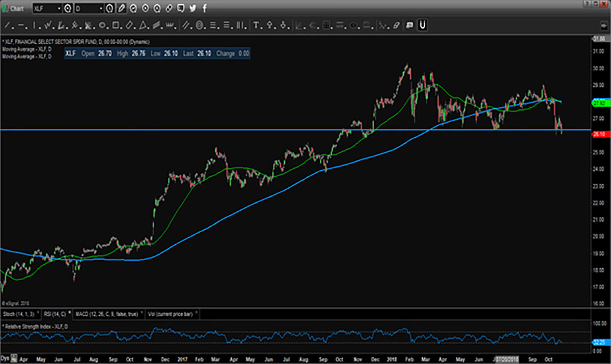Screen dimensions: 611x364
Task: Select the rectangle drawing tool
Action: click(116, 25)
